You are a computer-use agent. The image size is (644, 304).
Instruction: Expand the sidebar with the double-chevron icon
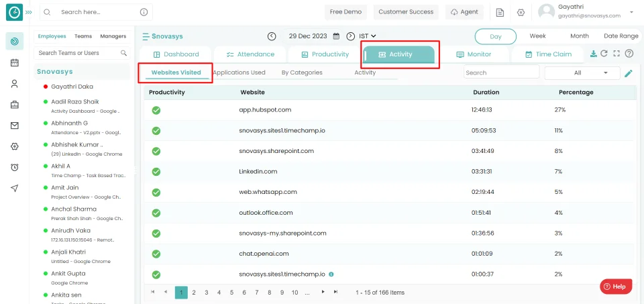29,12
